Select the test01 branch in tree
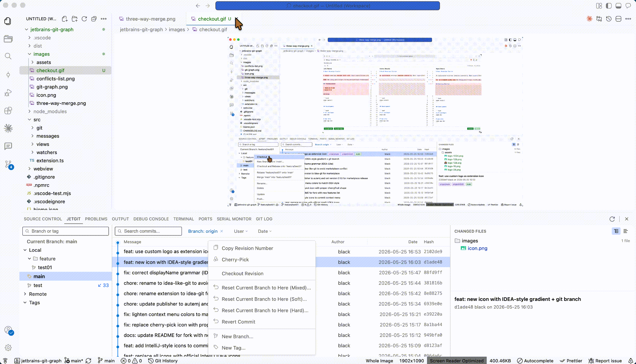 [x=45, y=267]
